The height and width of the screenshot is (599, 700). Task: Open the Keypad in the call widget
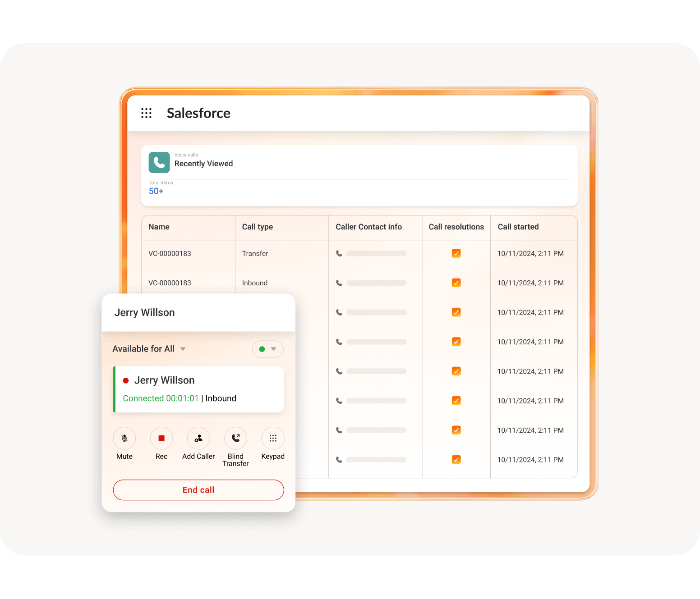(272, 438)
